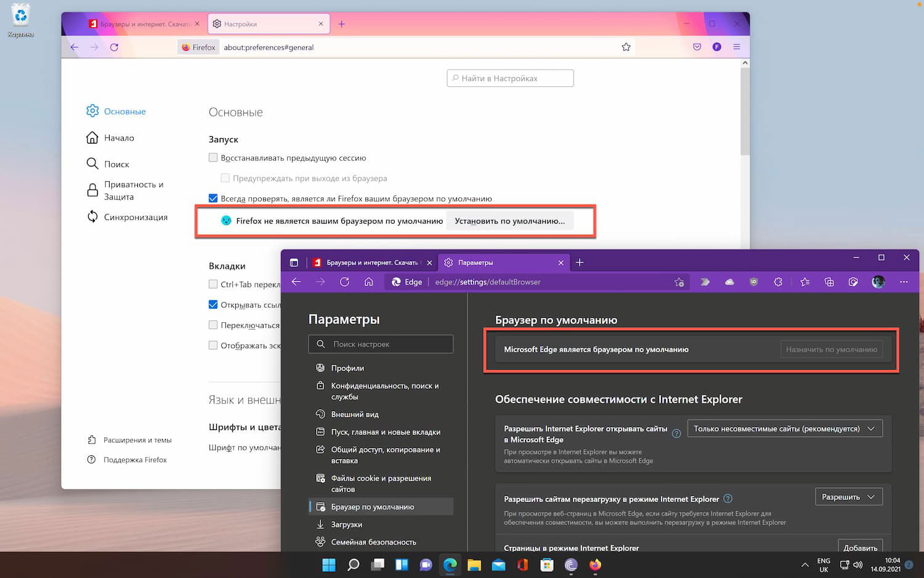
Task: Open the 'Разрешить' dropdown for IE mode reload
Action: coord(849,497)
